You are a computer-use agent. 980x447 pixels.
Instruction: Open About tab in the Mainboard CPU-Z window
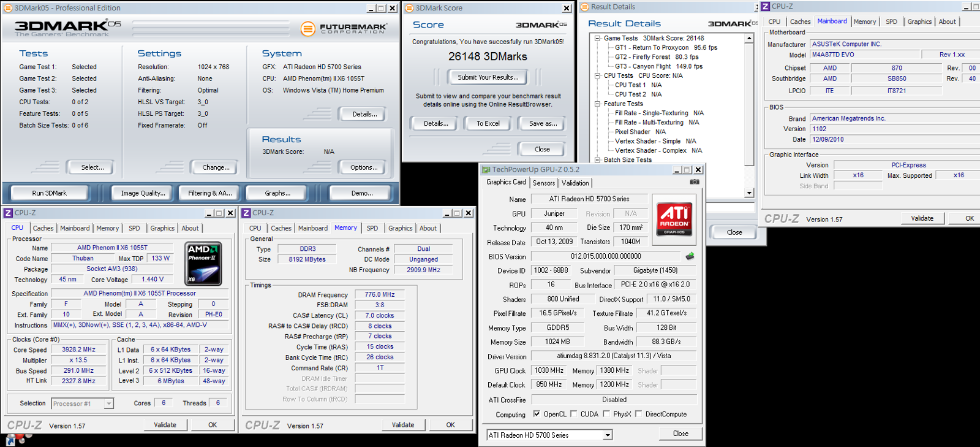pyautogui.click(x=947, y=21)
